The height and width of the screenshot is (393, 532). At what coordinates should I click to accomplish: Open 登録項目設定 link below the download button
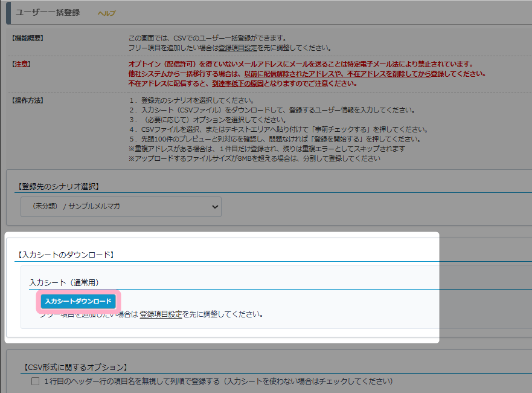(x=161, y=314)
